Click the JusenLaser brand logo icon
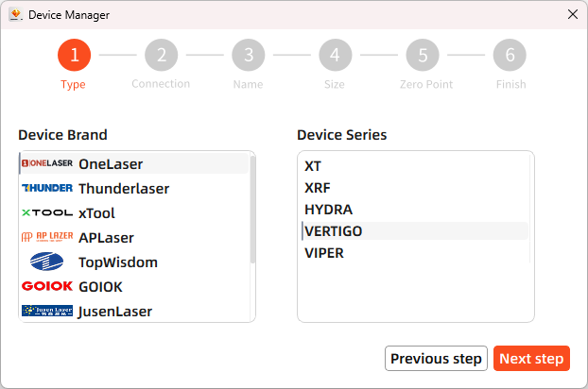Screen dimensions: 588x389 coord(47,311)
